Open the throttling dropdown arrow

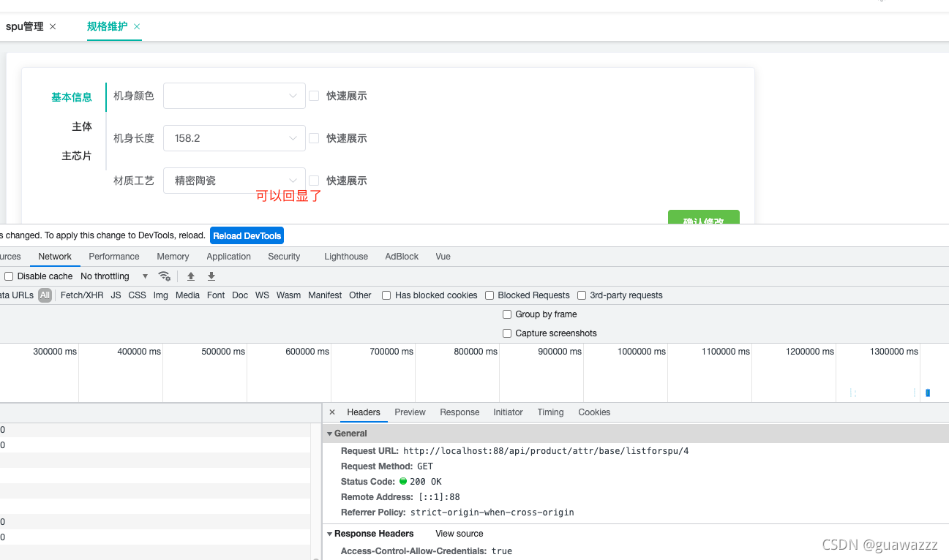(145, 276)
